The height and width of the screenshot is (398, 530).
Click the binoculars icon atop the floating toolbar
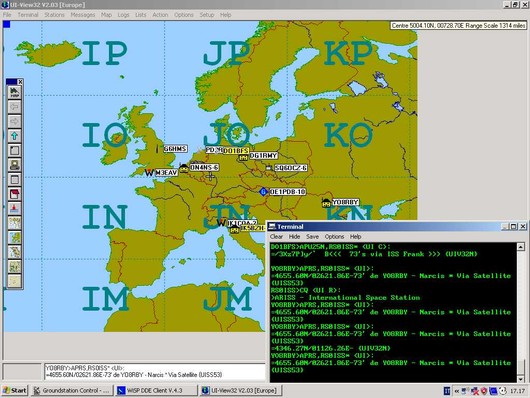(x=15, y=92)
